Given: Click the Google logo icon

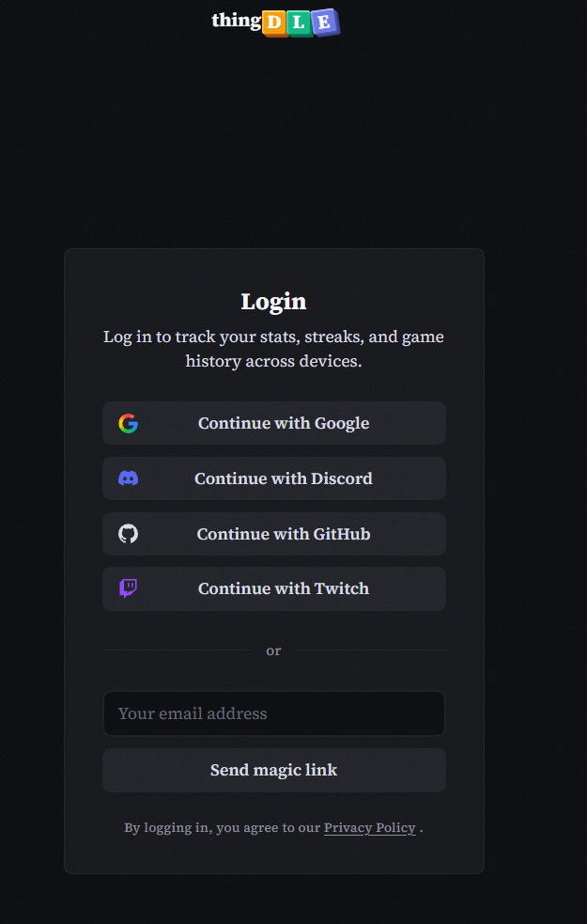Looking at the screenshot, I should [129, 424].
